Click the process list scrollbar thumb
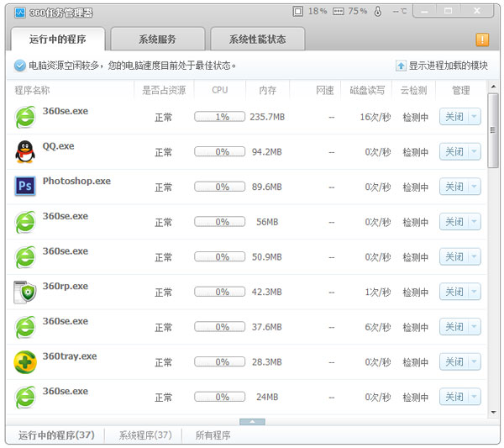The height and width of the screenshot is (448, 504). coord(493,130)
